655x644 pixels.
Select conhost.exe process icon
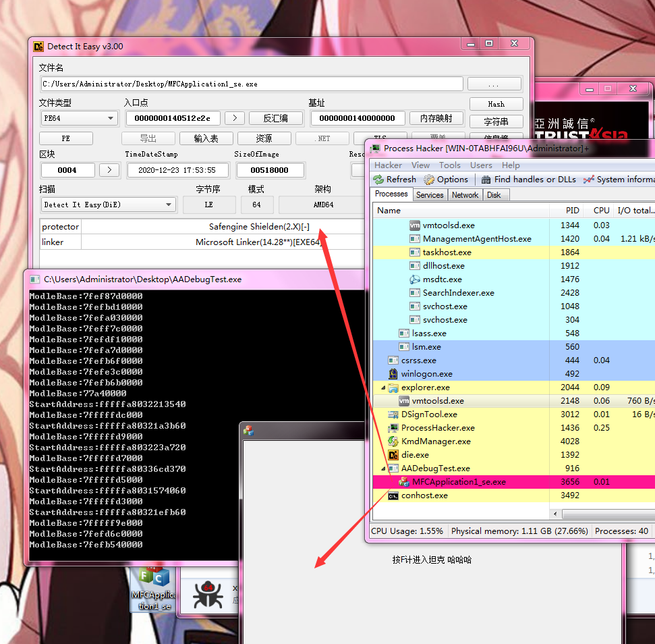[393, 495]
